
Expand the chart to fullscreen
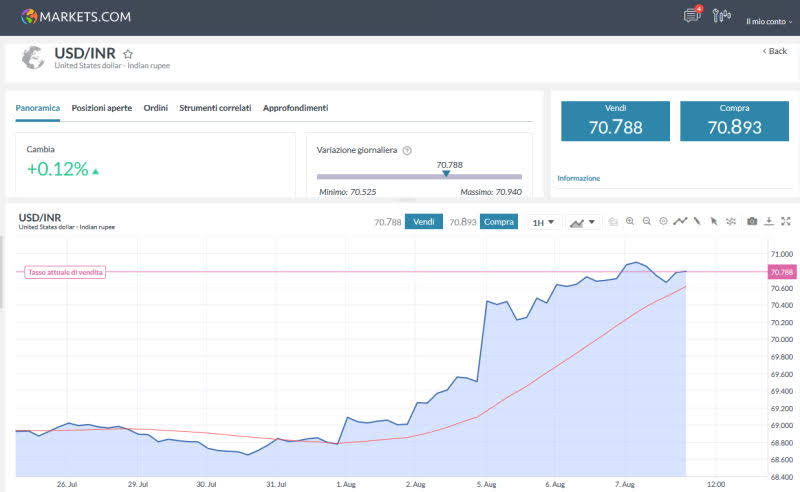786,222
